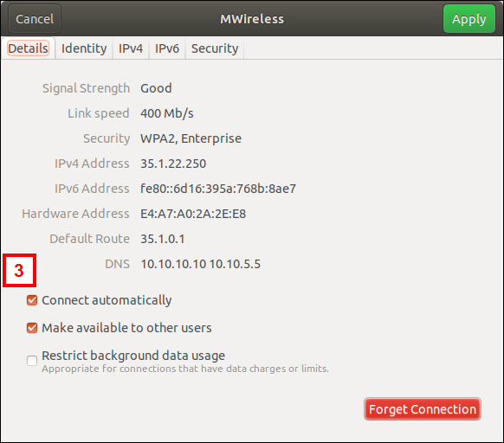Forget this wireless connection

(x=423, y=409)
